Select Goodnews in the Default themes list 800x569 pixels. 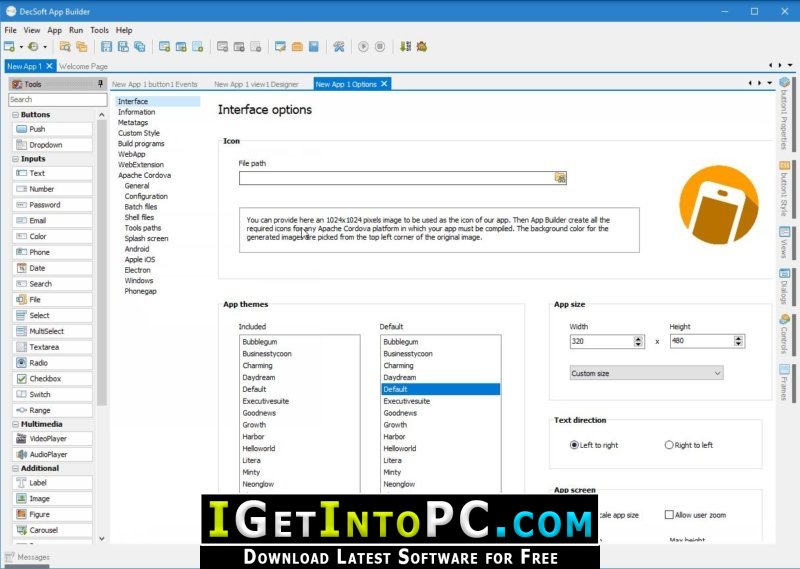(x=401, y=413)
